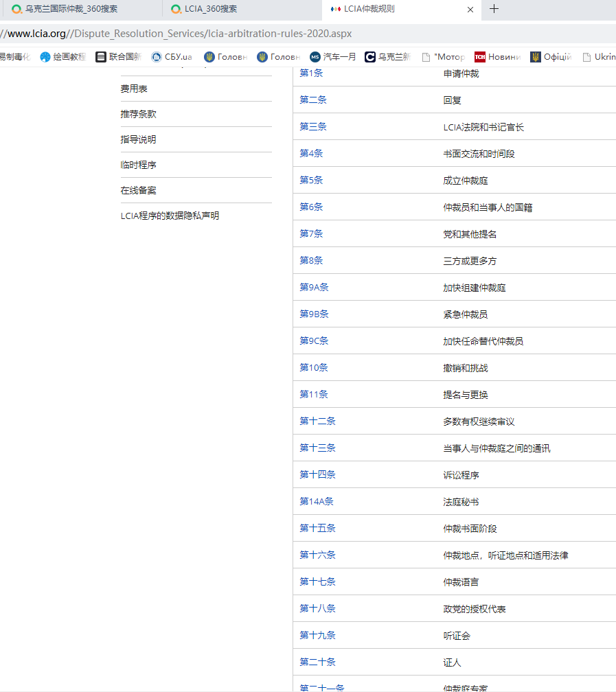
Task: Click the 第4条 article link
Action: coord(311,153)
